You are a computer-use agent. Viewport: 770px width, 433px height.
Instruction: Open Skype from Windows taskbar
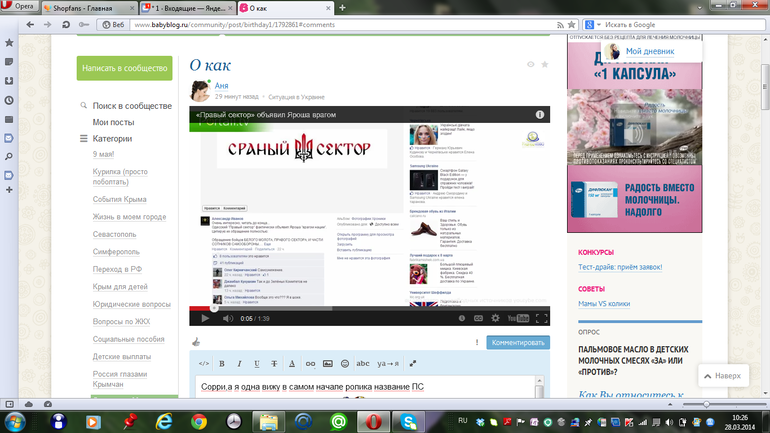[408, 422]
